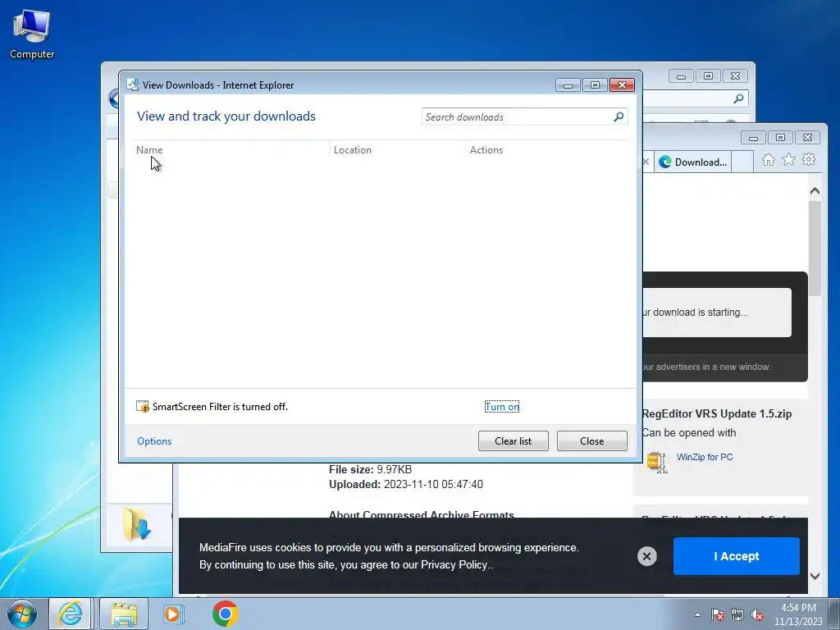Click the Home icon in Internet Explorer
This screenshot has width=840, height=630.
pos(768,160)
